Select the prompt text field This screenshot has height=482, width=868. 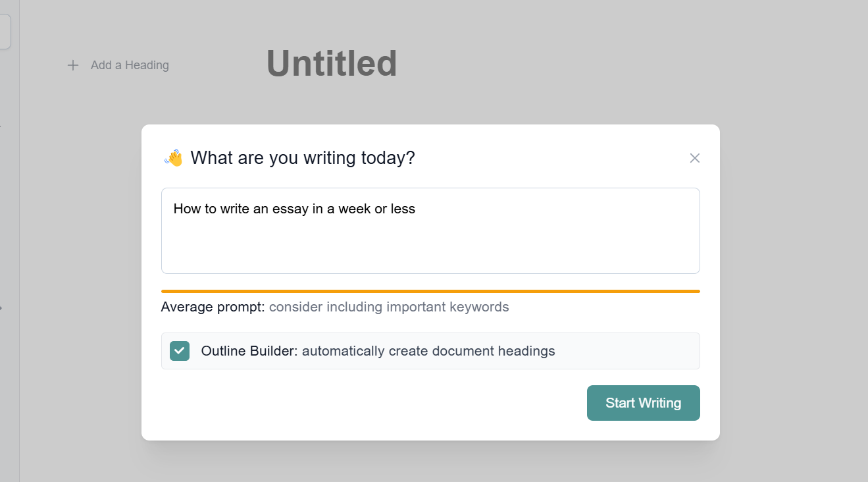(430, 230)
